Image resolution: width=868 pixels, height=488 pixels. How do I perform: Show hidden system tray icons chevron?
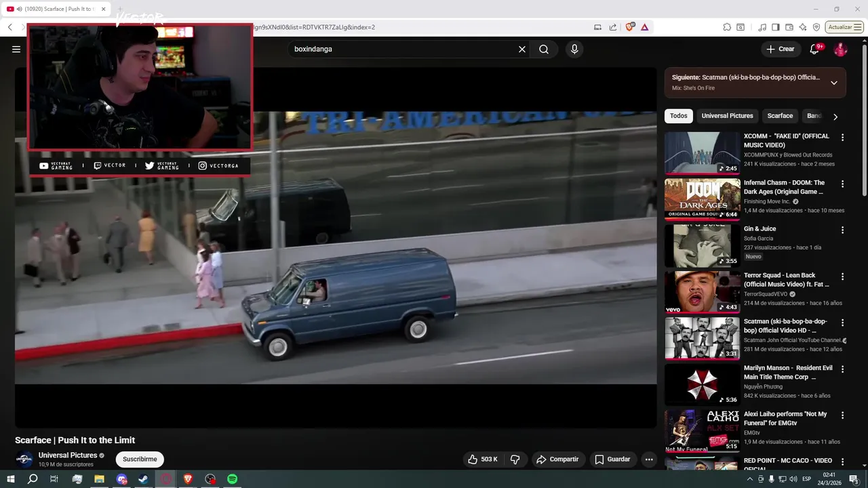pyautogui.click(x=749, y=479)
